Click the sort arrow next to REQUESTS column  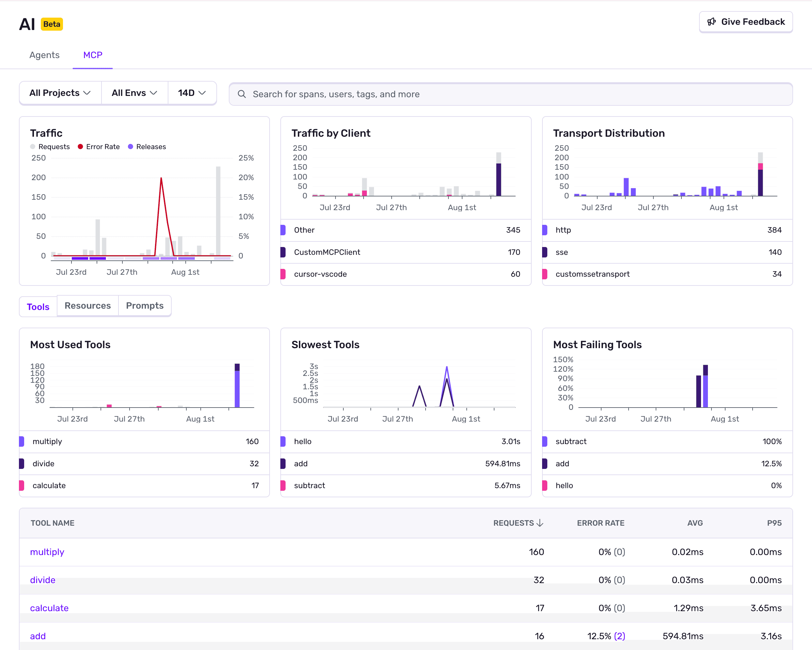point(540,523)
